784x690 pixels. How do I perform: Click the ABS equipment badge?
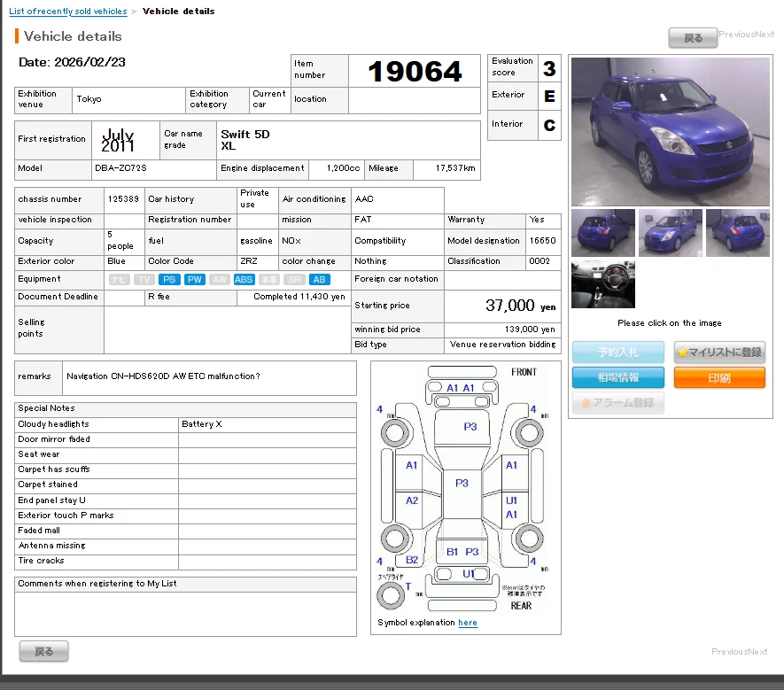(x=244, y=280)
